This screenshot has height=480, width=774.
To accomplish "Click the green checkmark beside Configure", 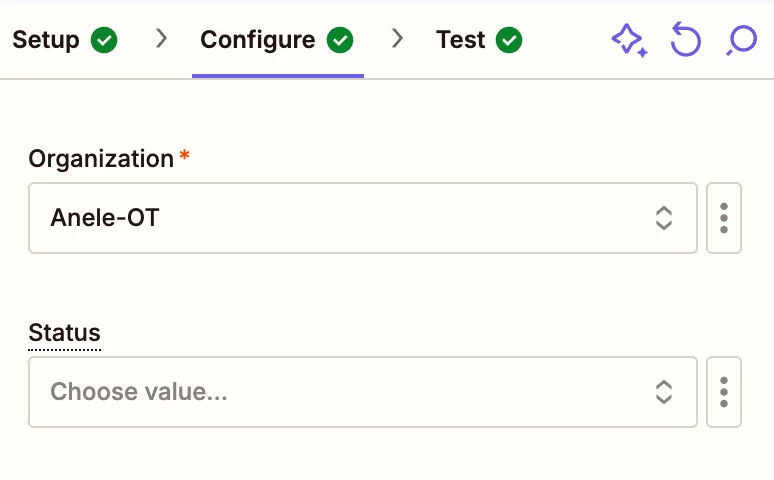I will tap(341, 40).
